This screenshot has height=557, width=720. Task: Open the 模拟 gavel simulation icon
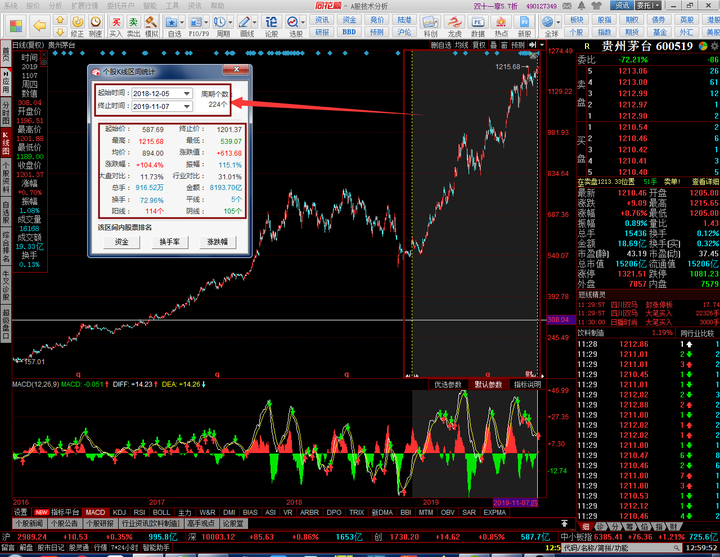click(151, 22)
